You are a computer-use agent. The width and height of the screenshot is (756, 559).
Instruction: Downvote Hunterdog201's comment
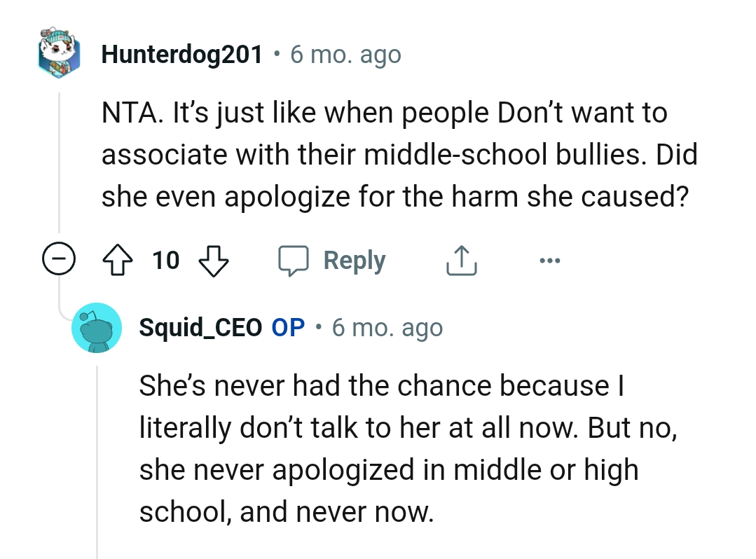click(214, 261)
